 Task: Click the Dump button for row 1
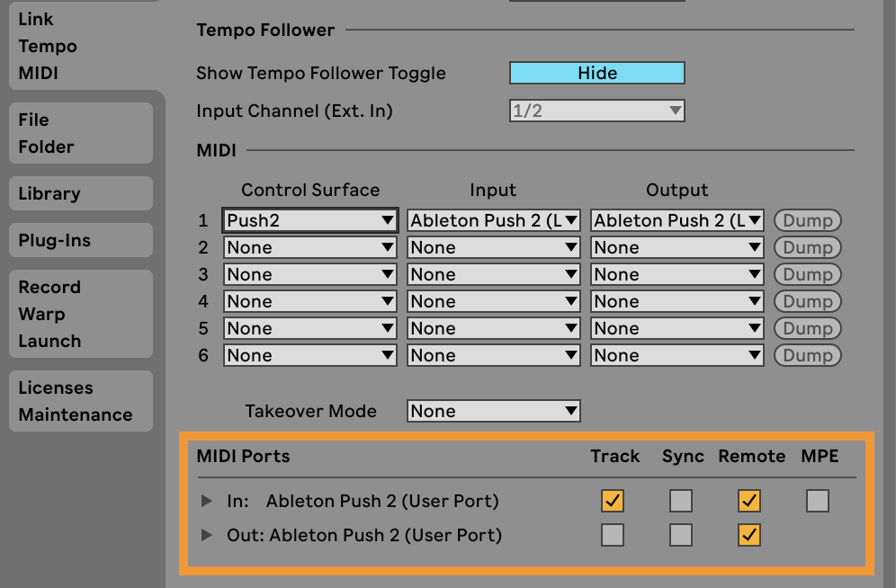click(808, 220)
